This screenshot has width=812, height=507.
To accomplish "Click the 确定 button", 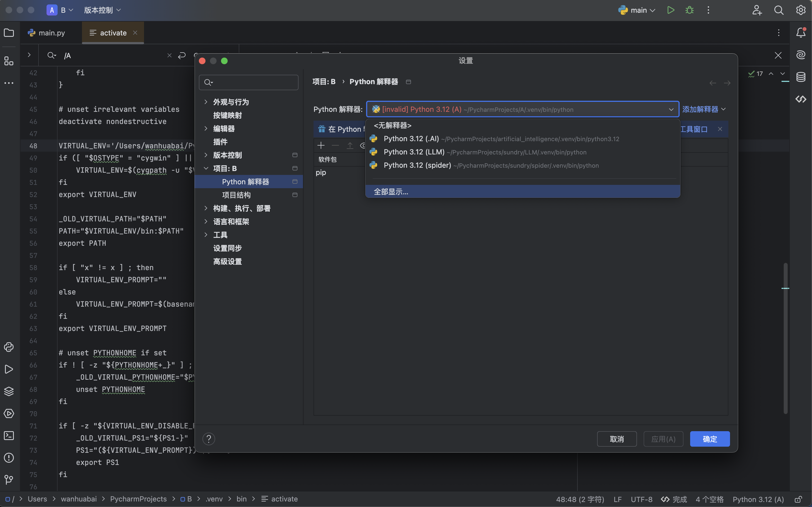I will (x=710, y=439).
